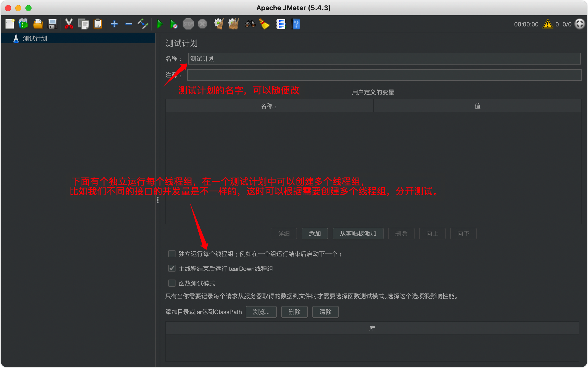Click the Open file folder icon

pos(38,24)
